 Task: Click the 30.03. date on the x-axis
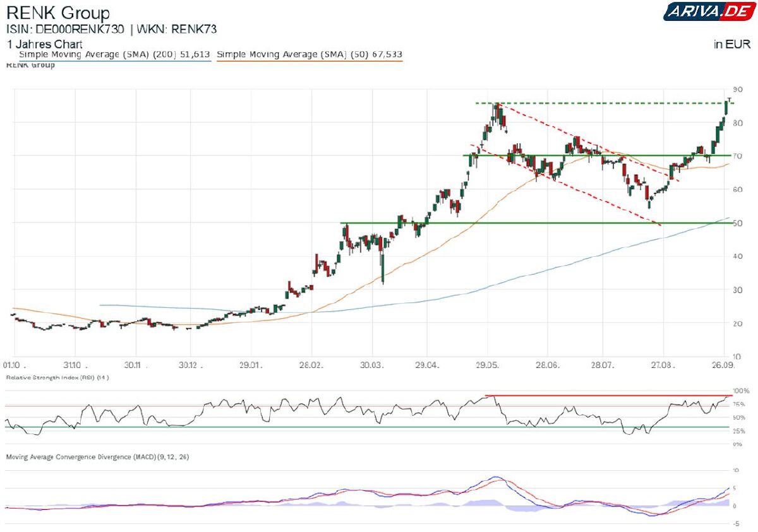pos(372,365)
